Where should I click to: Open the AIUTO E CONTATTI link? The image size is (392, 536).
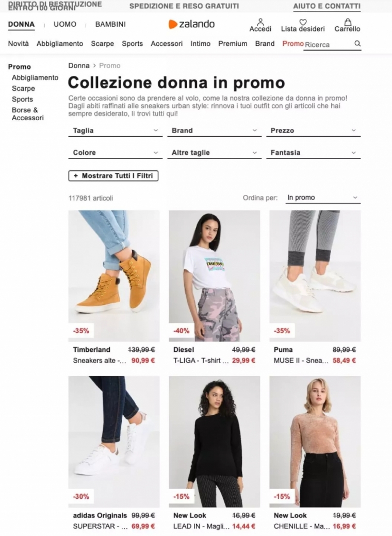(x=326, y=6)
